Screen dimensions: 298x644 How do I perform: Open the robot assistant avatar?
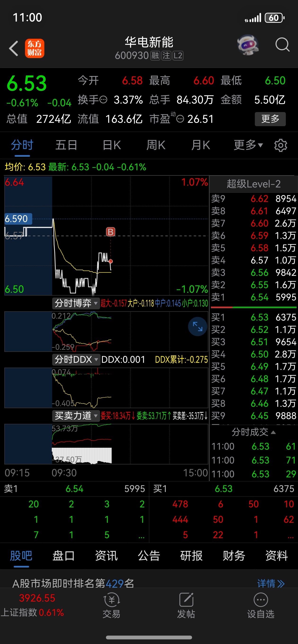(248, 45)
